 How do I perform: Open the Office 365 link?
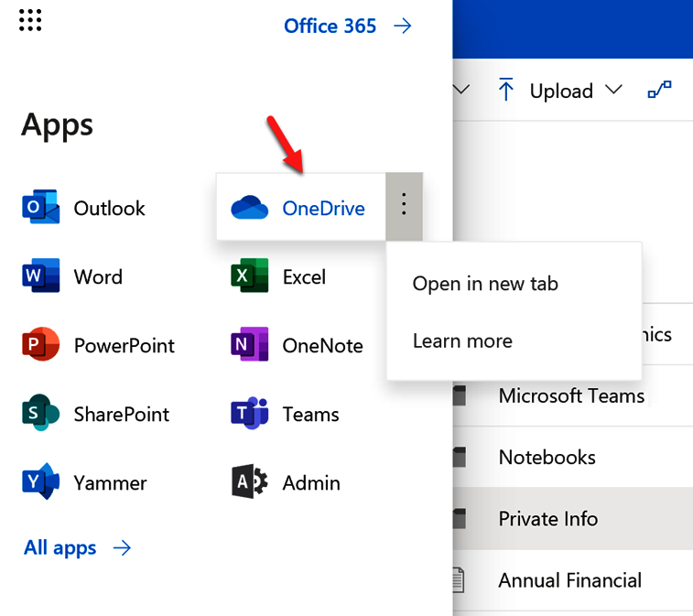(330, 26)
